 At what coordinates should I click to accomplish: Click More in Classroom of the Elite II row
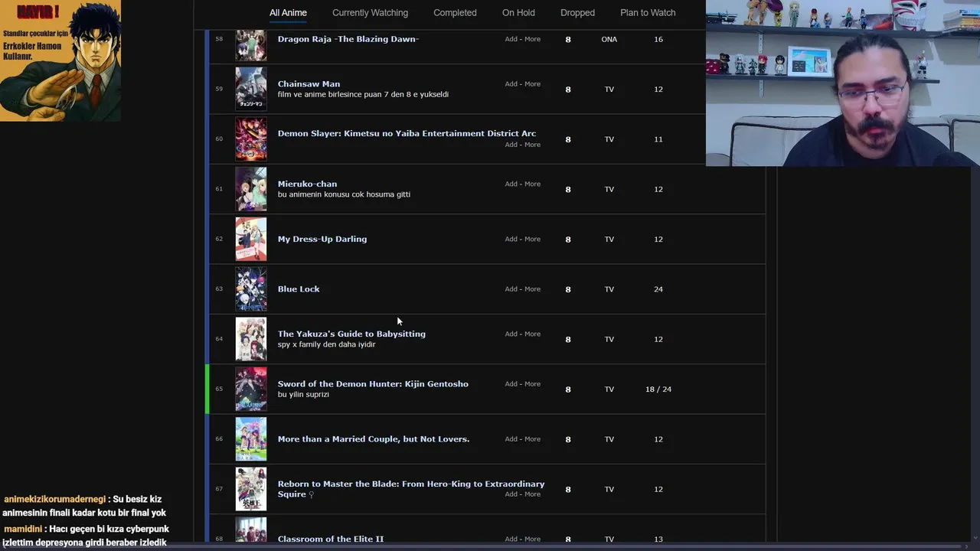coord(532,539)
